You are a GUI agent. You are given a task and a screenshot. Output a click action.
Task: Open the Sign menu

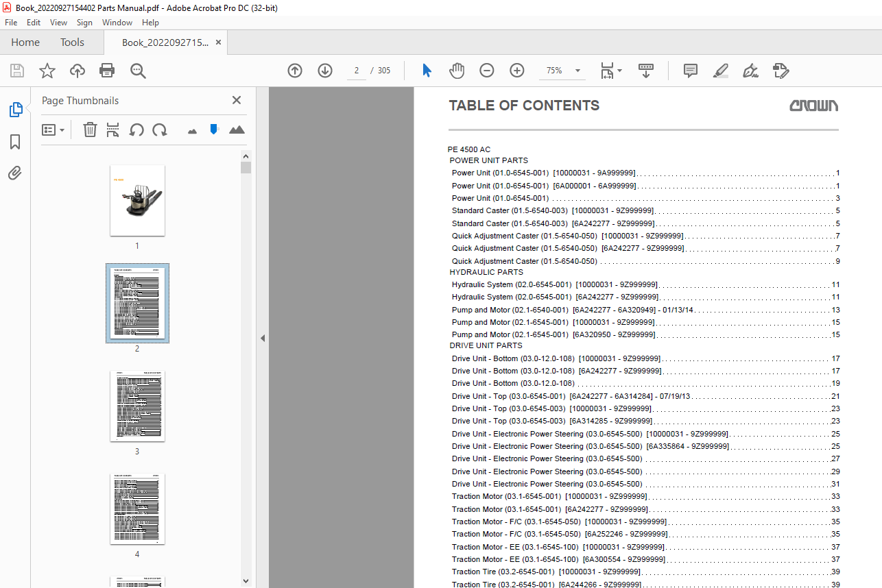(84, 23)
